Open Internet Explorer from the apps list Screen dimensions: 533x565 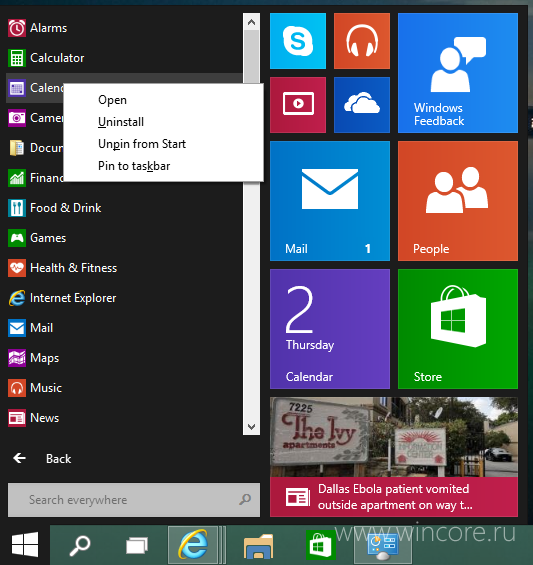(62, 298)
